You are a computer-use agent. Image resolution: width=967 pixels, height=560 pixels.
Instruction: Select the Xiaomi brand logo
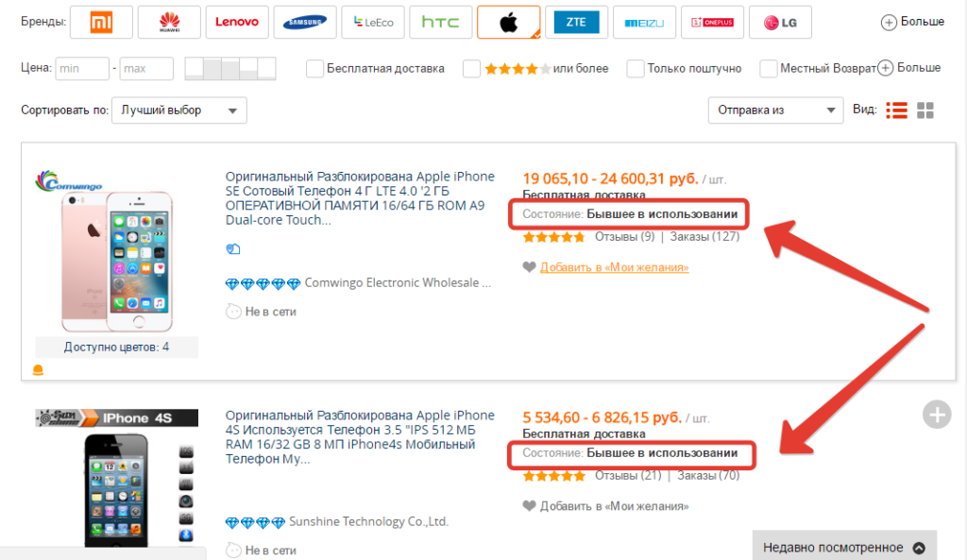tap(101, 23)
